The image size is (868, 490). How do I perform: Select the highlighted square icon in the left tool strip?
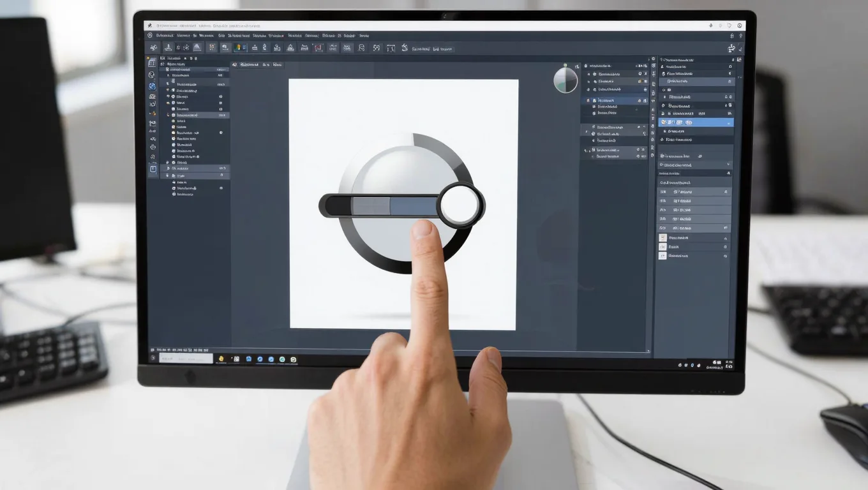tap(153, 169)
